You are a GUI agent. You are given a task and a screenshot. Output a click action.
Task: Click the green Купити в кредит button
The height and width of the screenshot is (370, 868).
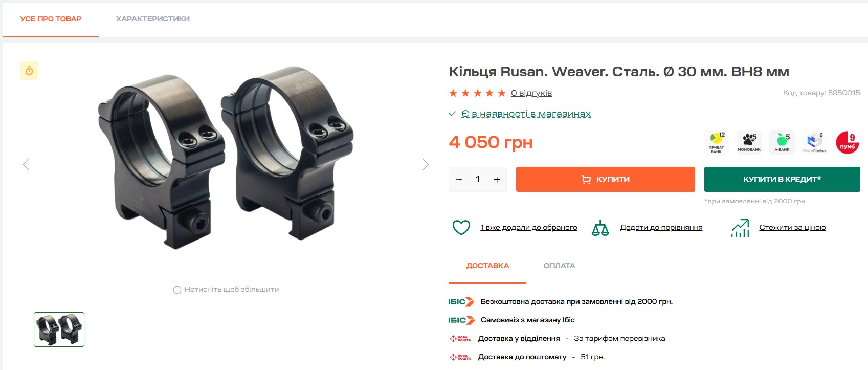(782, 179)
